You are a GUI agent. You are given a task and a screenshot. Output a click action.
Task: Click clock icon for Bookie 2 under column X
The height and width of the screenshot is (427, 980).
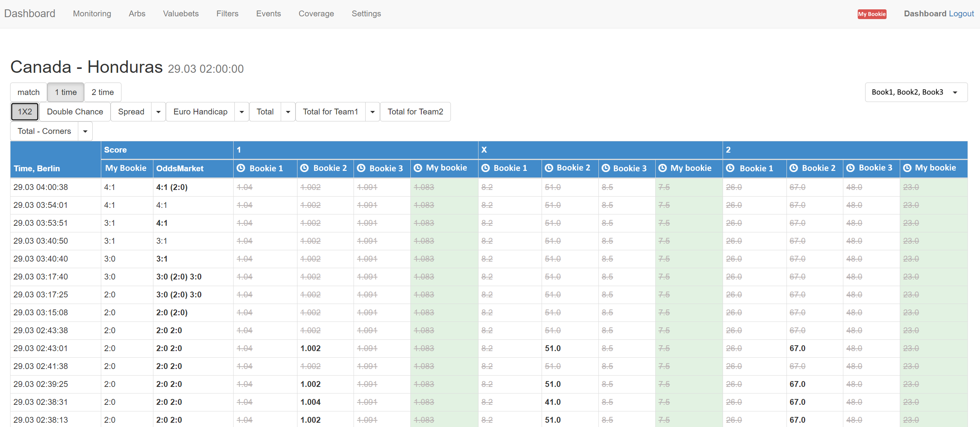pyautogui.click(x=549, y=168)
